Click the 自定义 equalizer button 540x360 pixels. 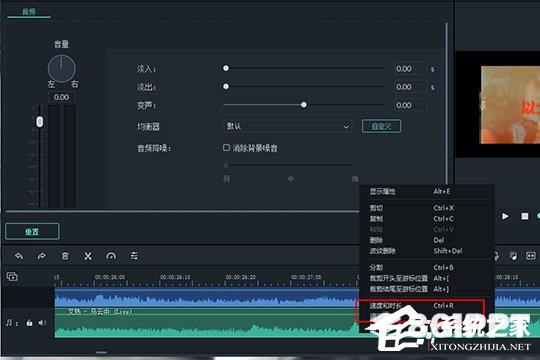pos(382,126)
